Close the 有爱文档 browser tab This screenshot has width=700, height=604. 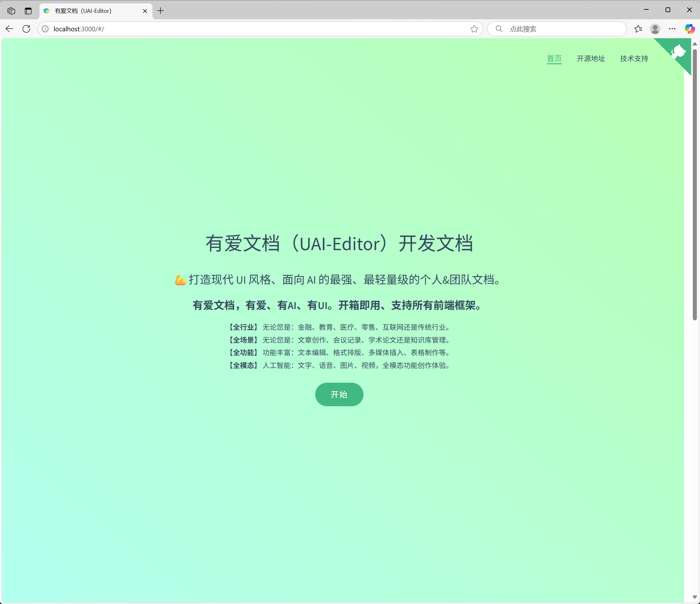145,11
